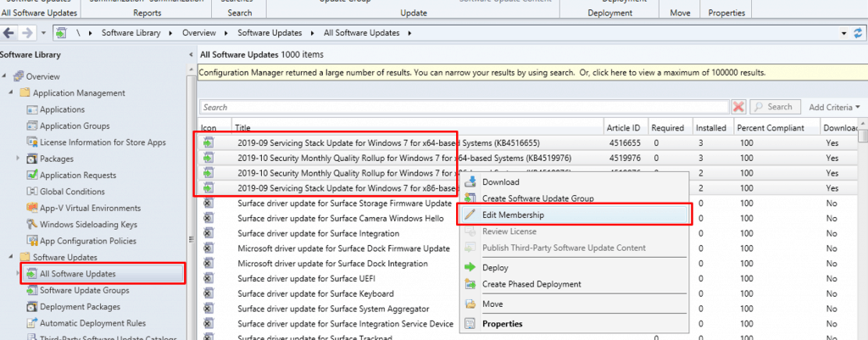Click icon of Surface Storage Firmware Update row

(x=209, y=203)
